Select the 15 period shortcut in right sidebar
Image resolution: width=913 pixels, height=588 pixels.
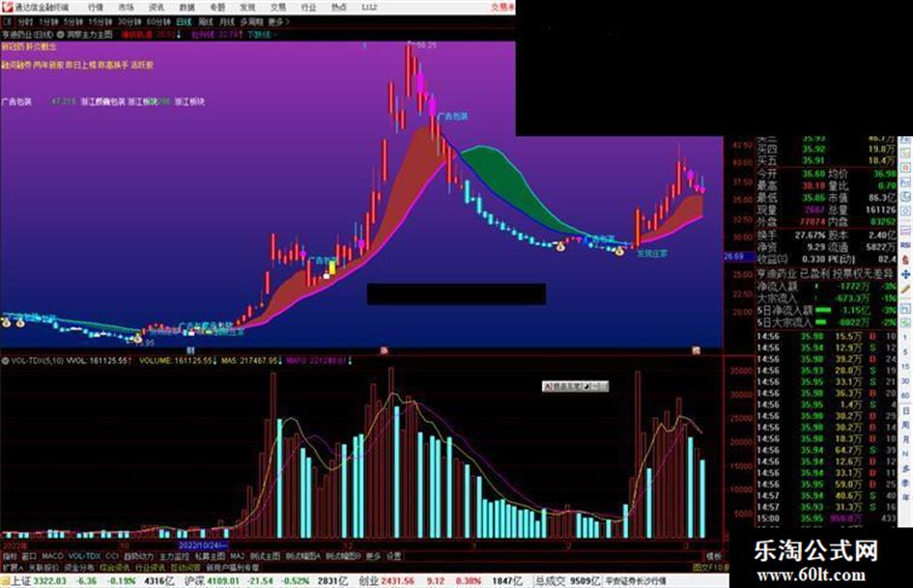click(905, 366)
